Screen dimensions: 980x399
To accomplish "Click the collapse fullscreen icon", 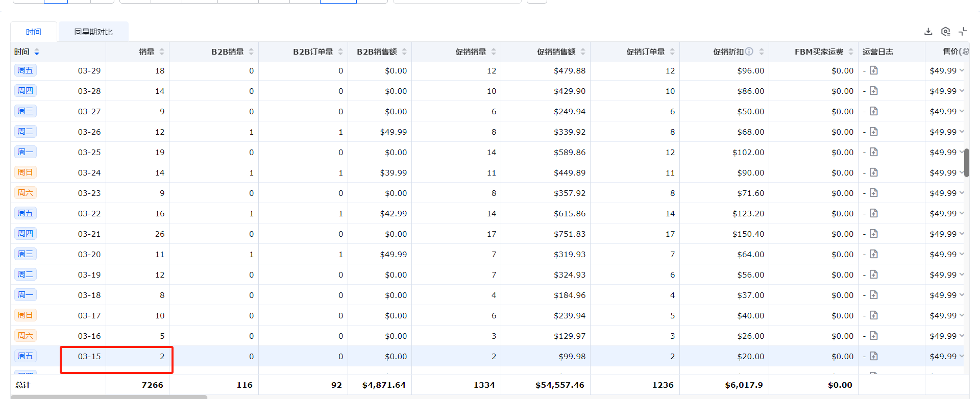I will pos(963,32).
